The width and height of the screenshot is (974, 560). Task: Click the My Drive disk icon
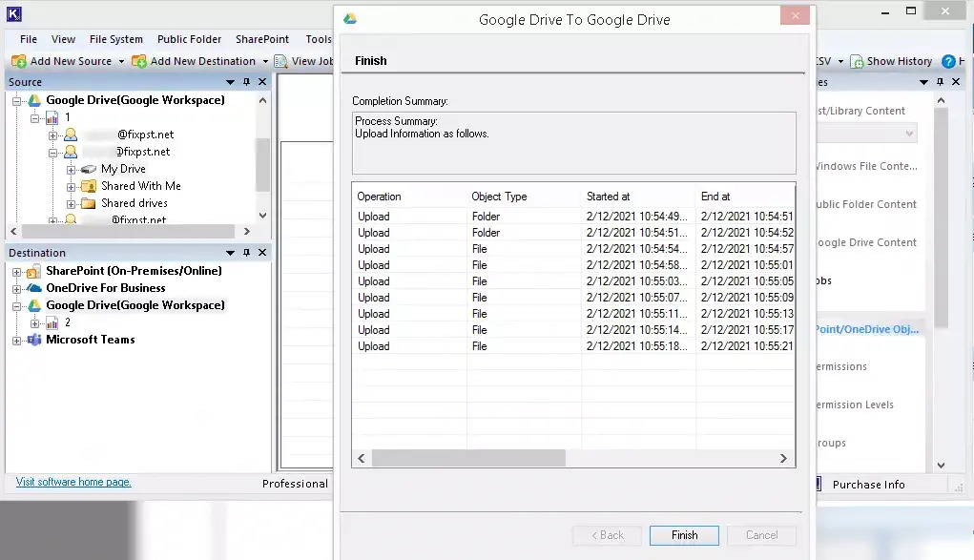point(89,169)
